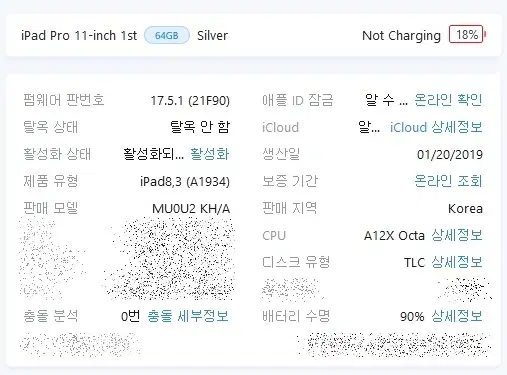Open battery life 상세정보 link
This screenshot has height=375, width=507.
[x=457, y=316]
